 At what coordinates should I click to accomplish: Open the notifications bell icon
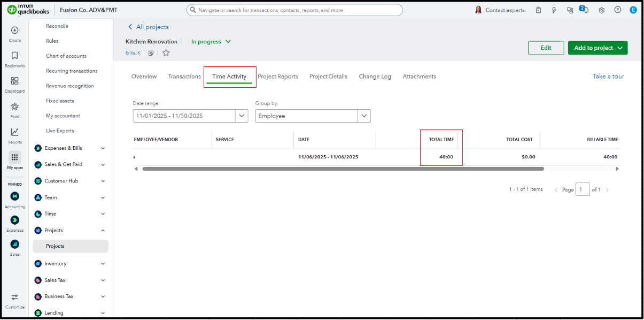(585, 10)
